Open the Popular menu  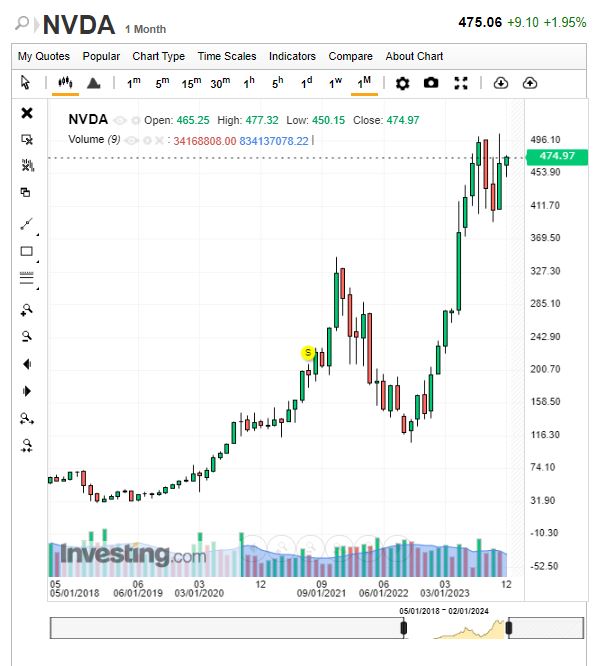click(101, 56)
